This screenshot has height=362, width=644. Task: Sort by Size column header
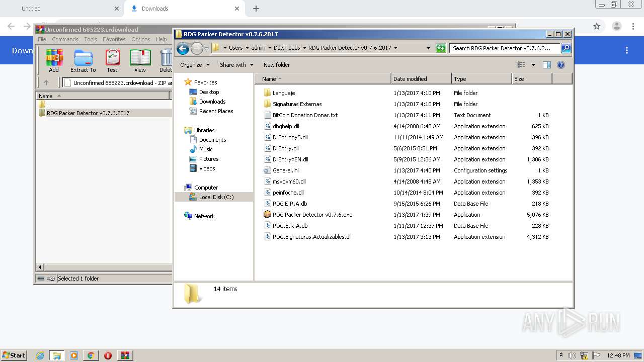tap(532, 79)
